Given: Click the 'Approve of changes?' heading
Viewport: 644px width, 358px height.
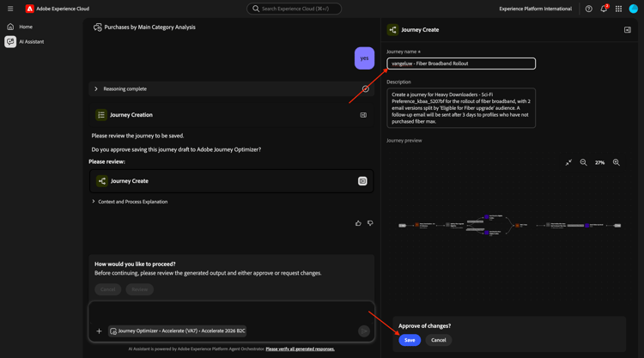Looking at the screenshot, I should (424, 326).
